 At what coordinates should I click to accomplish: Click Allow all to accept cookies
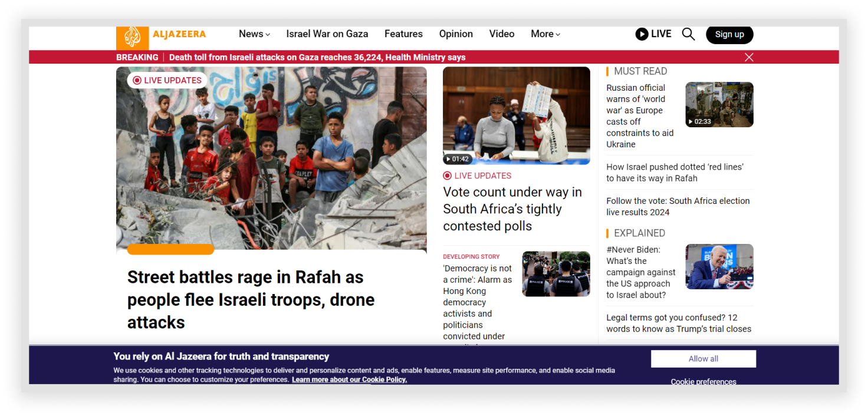pyautogui.click(x=703, y=358)
